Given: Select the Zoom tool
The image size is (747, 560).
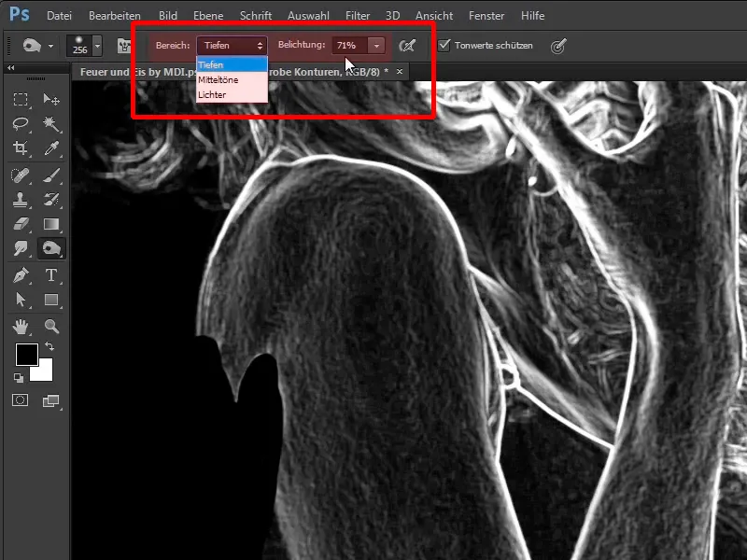Looking at the screenshot, I should tap(51, 327).
